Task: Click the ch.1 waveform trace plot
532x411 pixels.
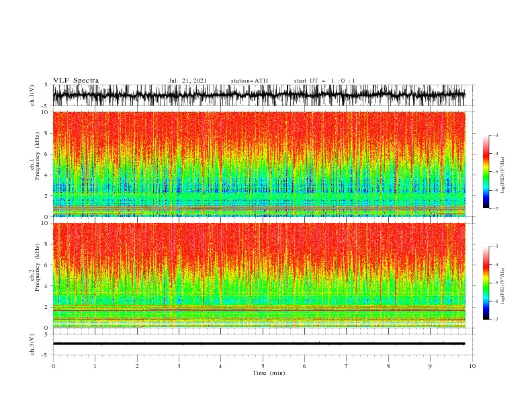Action: pyautogui.click(x=259, y=95)
